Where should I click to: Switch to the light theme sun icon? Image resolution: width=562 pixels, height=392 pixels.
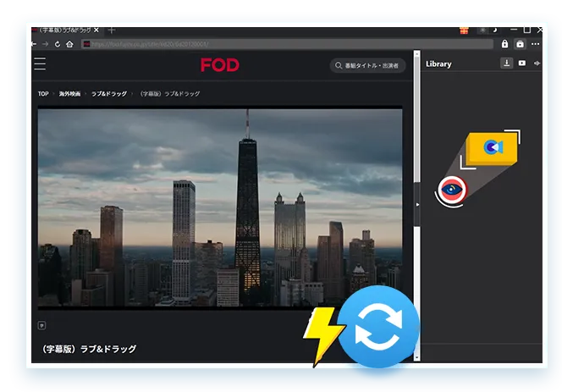point(482,30)
